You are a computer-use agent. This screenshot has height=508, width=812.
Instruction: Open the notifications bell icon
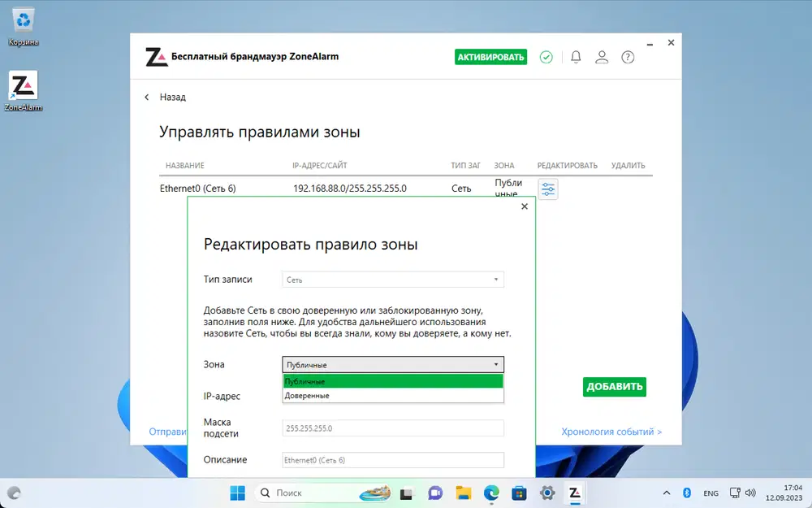(x=576, y=57)
